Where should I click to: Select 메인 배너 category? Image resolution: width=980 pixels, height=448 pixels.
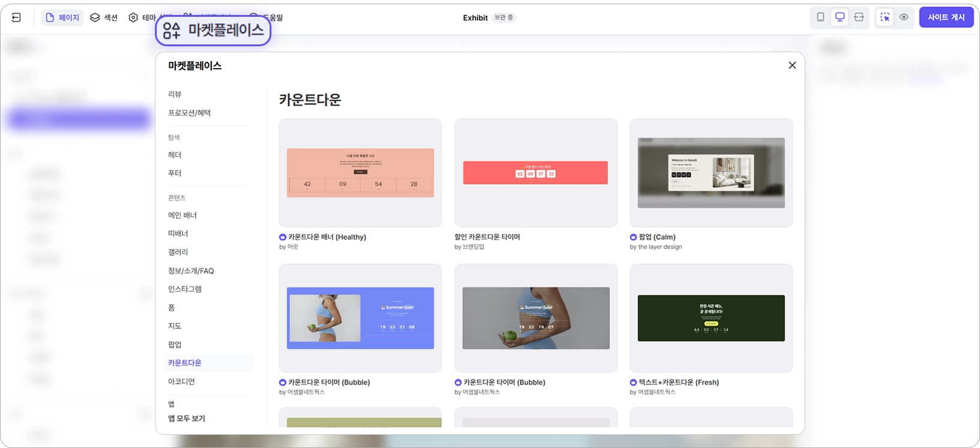[x=183, y=215]
